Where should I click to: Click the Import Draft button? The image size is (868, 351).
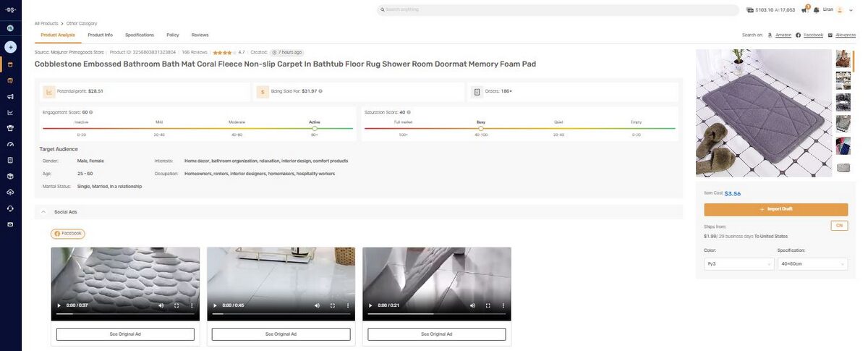coord(775,209)
